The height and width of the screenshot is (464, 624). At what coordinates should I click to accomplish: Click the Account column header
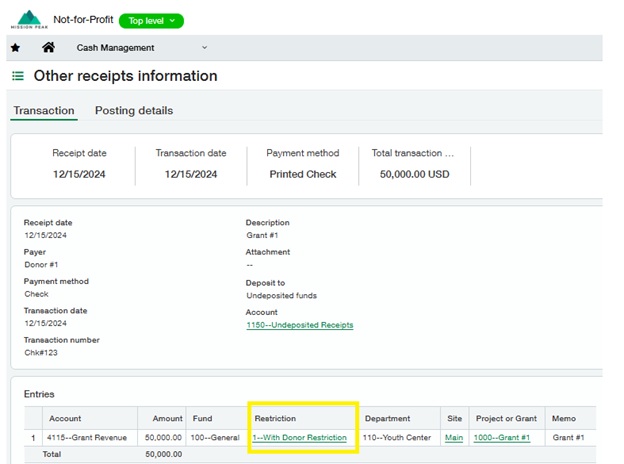coord(65,419)
